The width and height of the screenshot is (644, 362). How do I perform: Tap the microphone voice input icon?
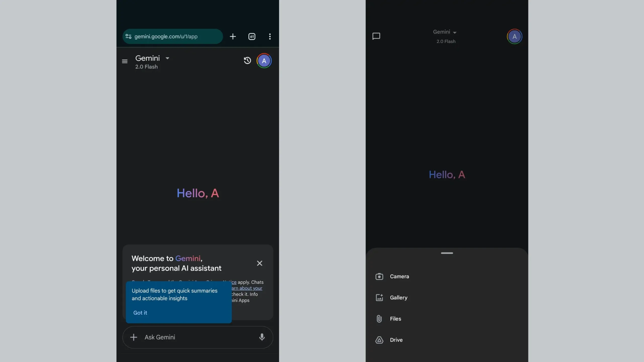pos(262,337)
